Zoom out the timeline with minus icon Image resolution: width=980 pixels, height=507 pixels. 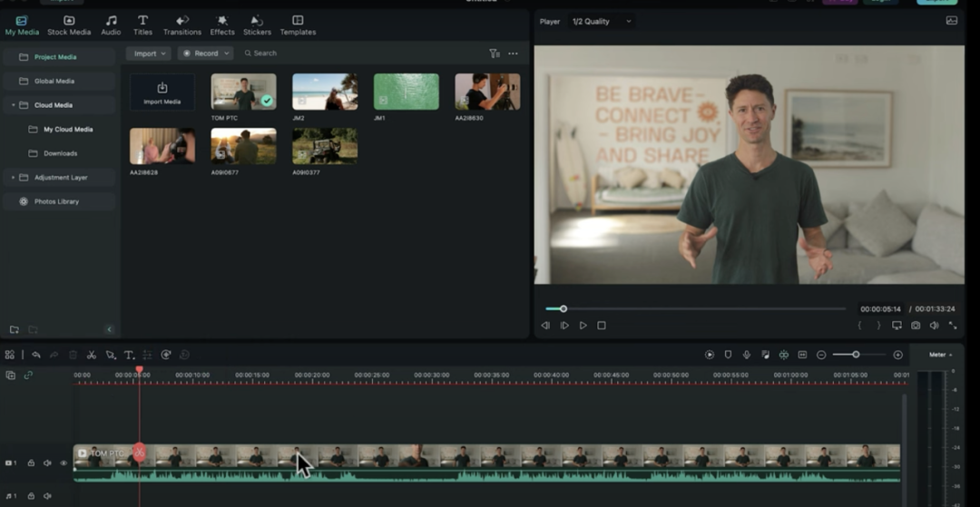point(821,355)
